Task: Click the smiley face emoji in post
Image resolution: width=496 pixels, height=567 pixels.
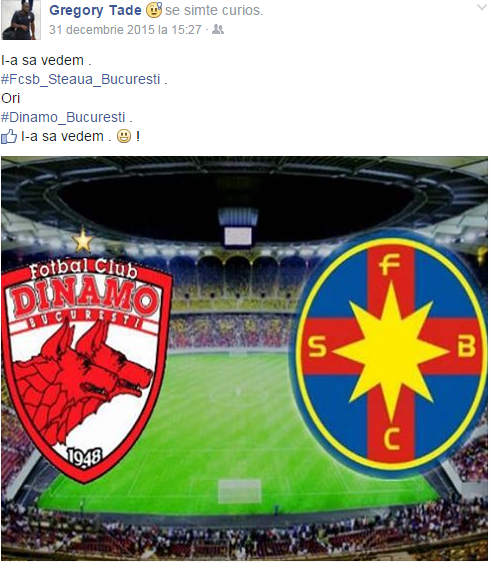Action: click(124, 137)
